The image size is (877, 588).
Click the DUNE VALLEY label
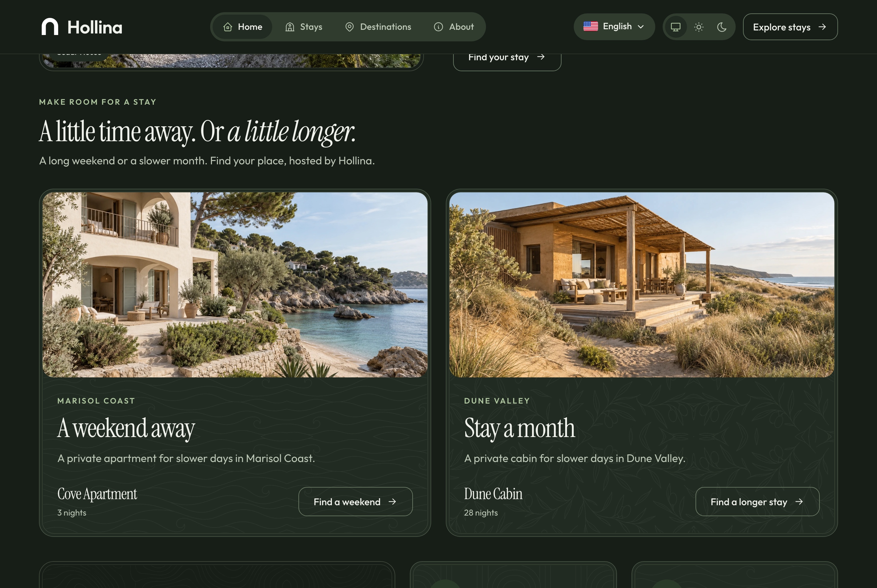pyautogui.click(x=497, y=401)
